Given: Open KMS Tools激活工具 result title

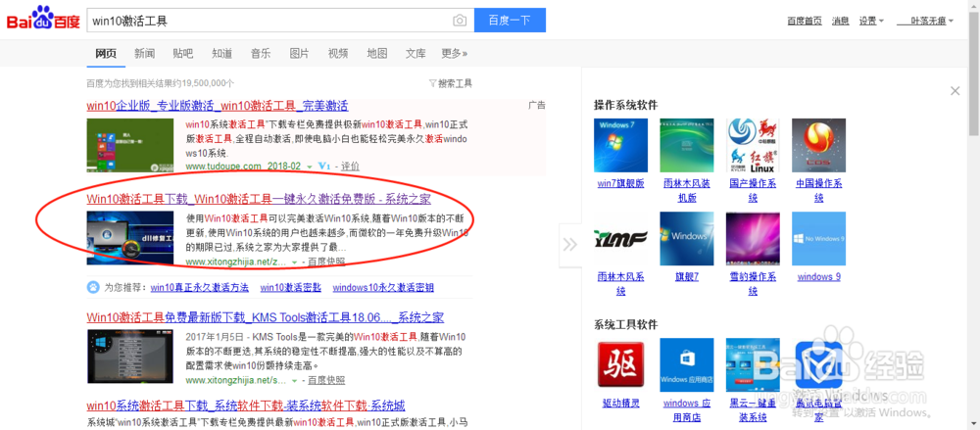Looking at the screenshot, I should point(266,317).
